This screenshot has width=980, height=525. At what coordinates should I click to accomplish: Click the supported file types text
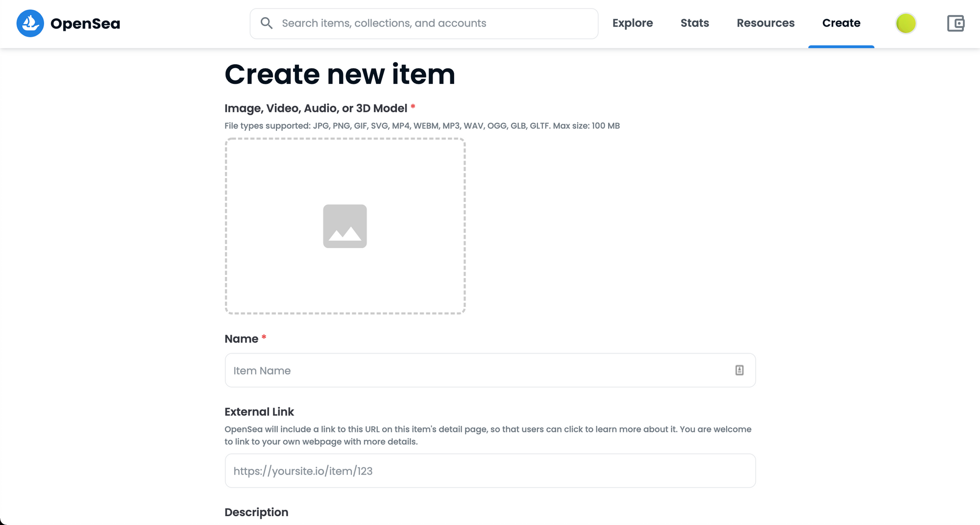tap(422, 126)
